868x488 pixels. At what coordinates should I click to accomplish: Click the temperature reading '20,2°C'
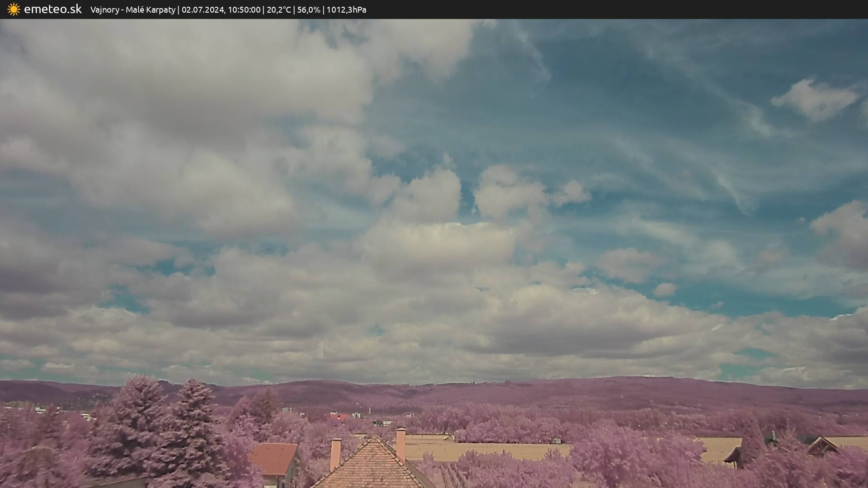click(x=279, y=10)
